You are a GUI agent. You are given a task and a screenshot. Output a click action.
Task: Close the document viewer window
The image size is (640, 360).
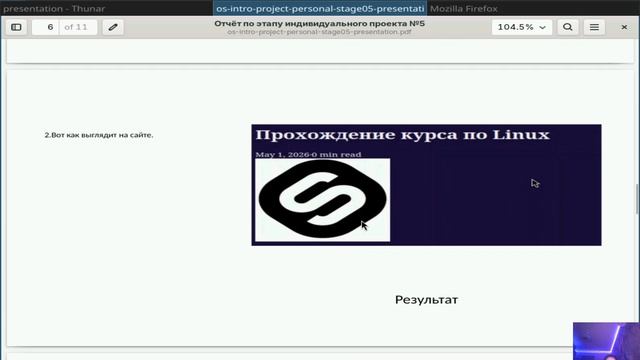[624, 27]
